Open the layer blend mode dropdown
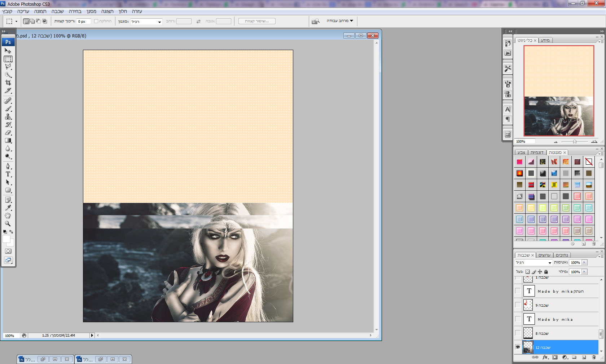Screen dimensions: 606x364 click(x=533, y=263)
